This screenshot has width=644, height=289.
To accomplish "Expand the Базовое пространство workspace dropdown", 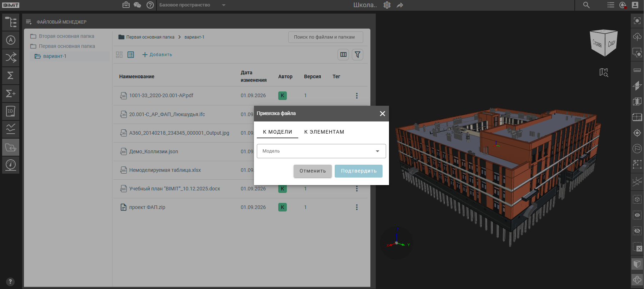I will (x=193, y=5).
